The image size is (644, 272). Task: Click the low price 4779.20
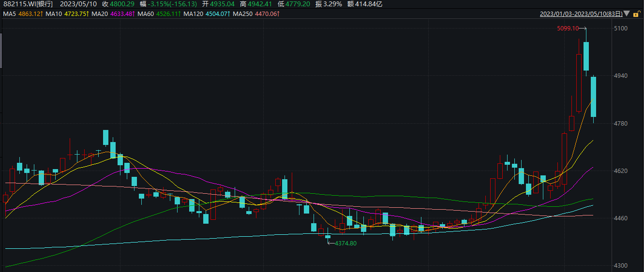tap(298, 4)
